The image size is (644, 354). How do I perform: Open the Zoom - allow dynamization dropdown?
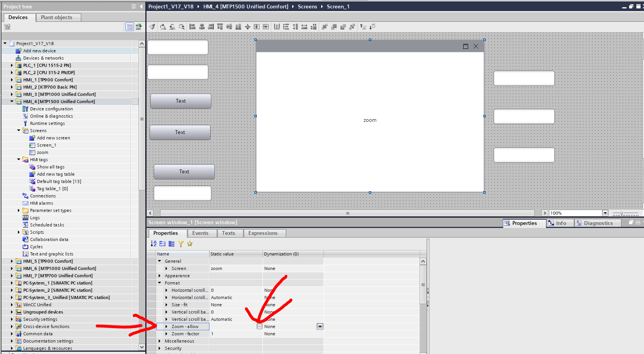click(320, 327)
